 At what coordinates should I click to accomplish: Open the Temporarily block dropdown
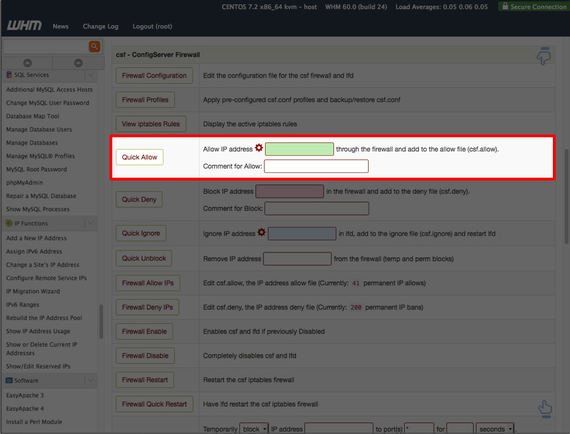(x=254, y=429)
